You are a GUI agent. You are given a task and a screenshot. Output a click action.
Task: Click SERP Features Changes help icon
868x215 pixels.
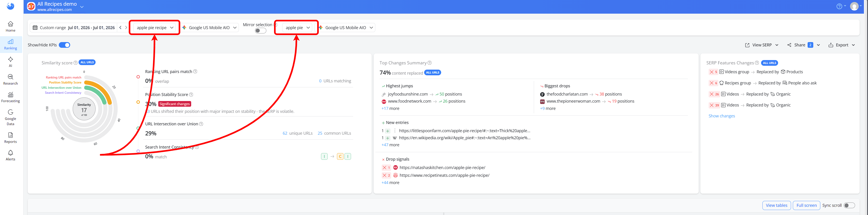(757, 63)
